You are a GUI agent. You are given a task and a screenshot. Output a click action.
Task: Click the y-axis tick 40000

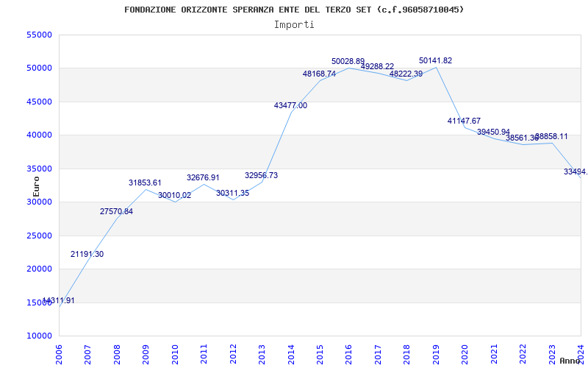point(39,135)
